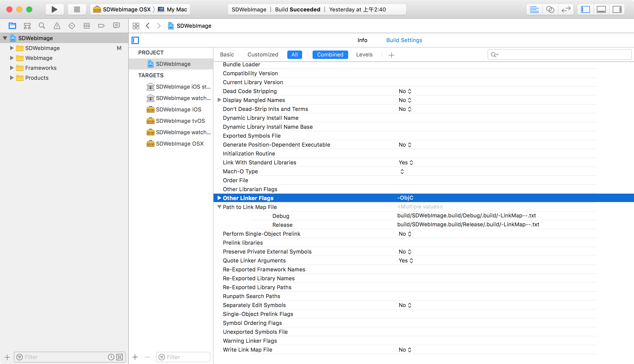This screenshot has width=634, height=364.
Task: Open the Find navigator magnifier icon
Action: pos(42,26)
